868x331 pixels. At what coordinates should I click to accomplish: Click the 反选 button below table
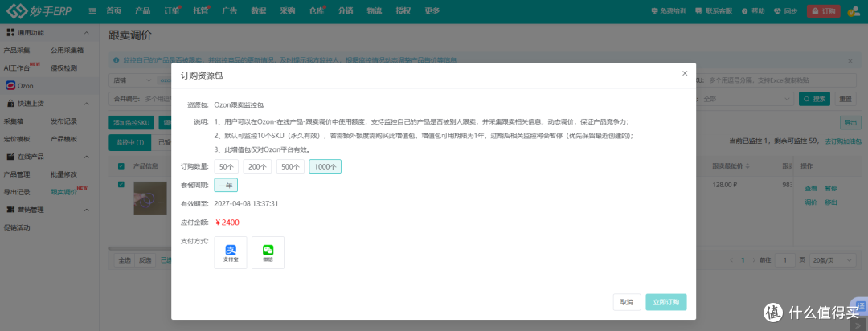tap(145, 259)
